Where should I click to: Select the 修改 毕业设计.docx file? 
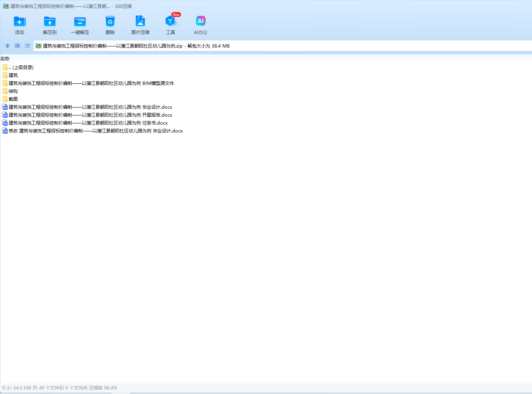click(95, 131)
